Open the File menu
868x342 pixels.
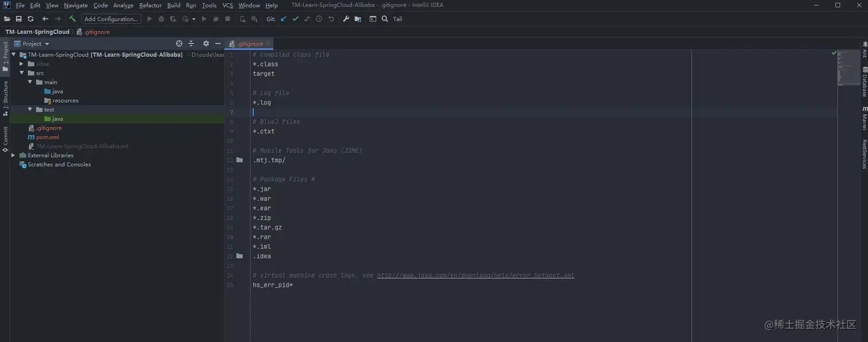[20, 5]
